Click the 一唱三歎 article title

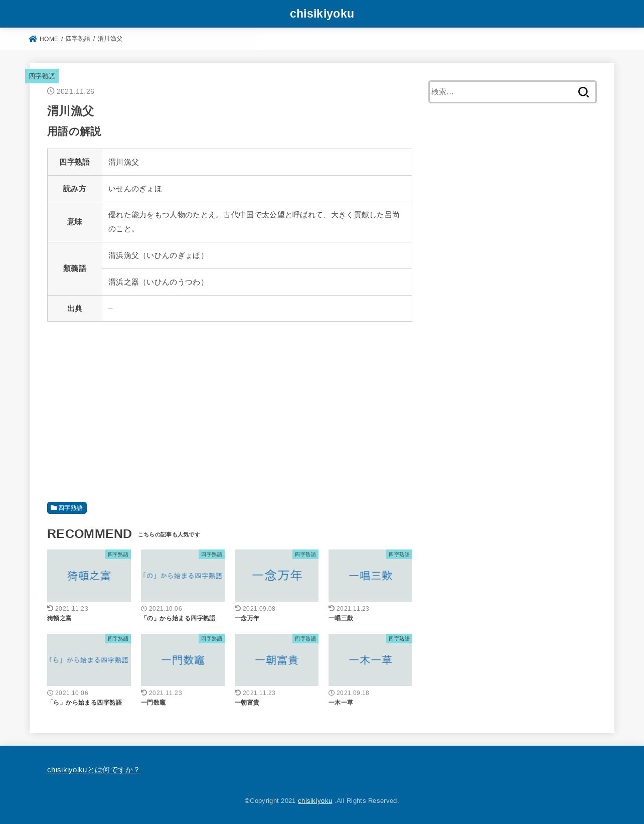pos(341,618)
